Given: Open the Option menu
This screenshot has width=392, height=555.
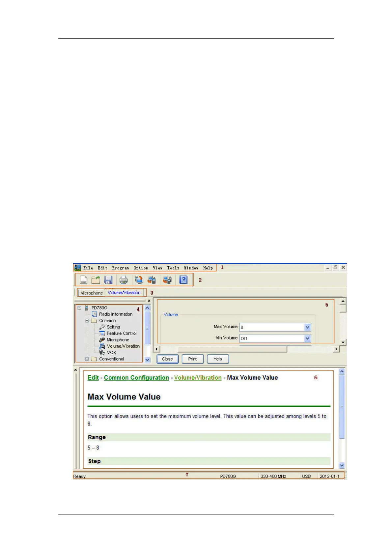Looking at the screenshot, I should coord(141,268).
